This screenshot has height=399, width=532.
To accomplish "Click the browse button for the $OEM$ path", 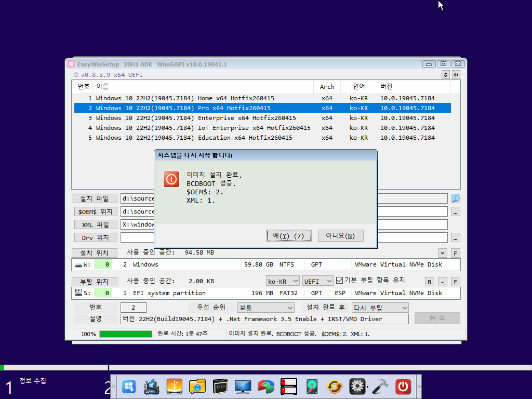I will click(455, 212).
